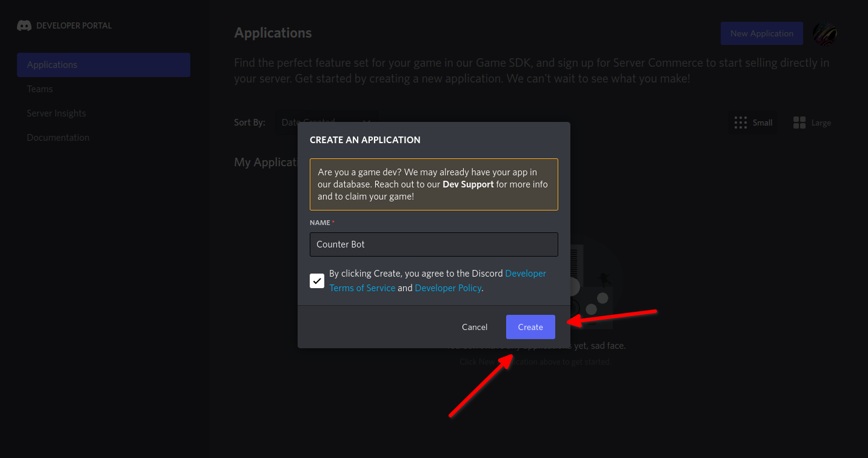Open the Sort By dropdown
This screenshot has height=458, width=868.
pos(326,123)
